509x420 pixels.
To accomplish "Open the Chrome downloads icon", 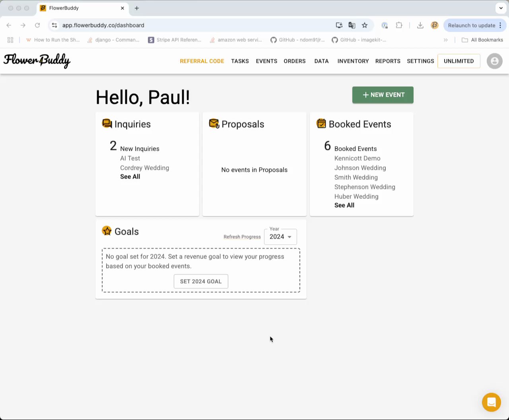I will 420,25.
